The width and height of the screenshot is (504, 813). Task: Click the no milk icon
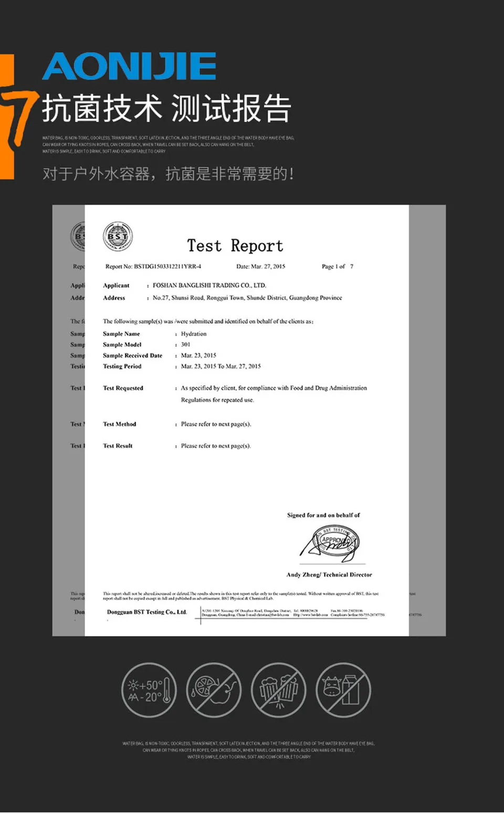(343, 690)
